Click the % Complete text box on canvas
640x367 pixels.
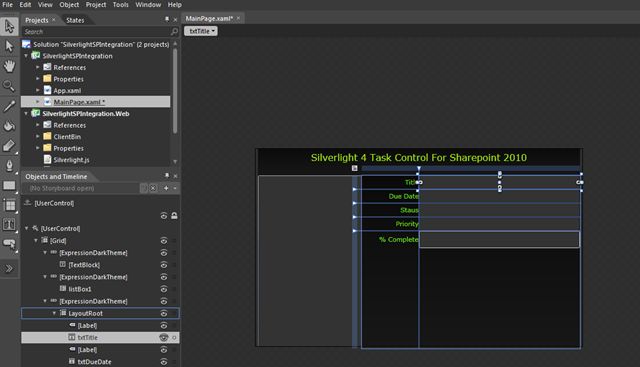coord(499,239)
